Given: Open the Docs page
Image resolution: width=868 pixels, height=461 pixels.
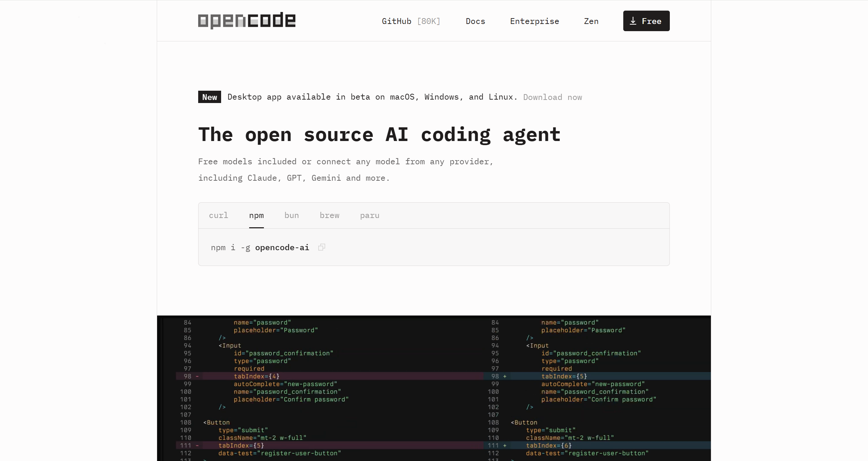Looking at the screenshot, I should pos(475,21).
